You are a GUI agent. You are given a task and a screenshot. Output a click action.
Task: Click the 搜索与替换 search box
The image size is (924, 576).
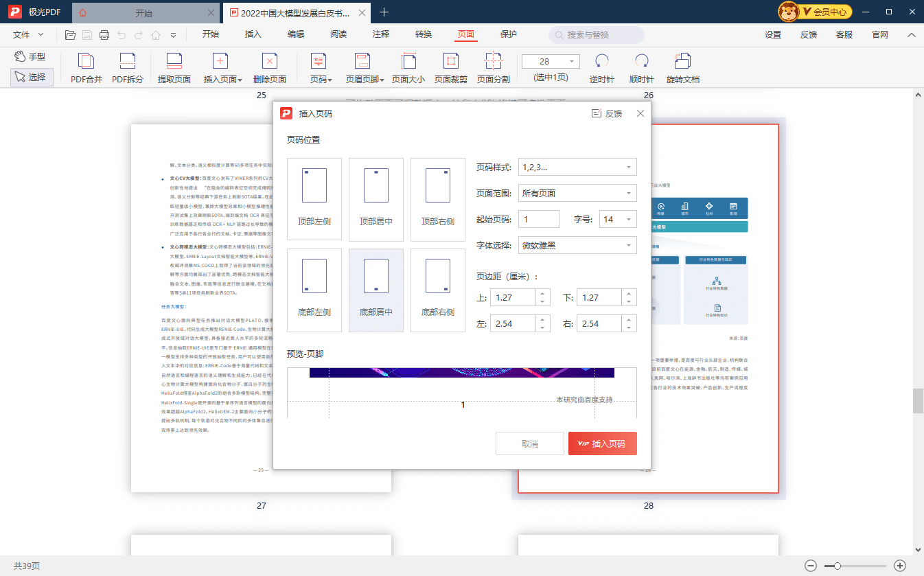click(597, 35)
